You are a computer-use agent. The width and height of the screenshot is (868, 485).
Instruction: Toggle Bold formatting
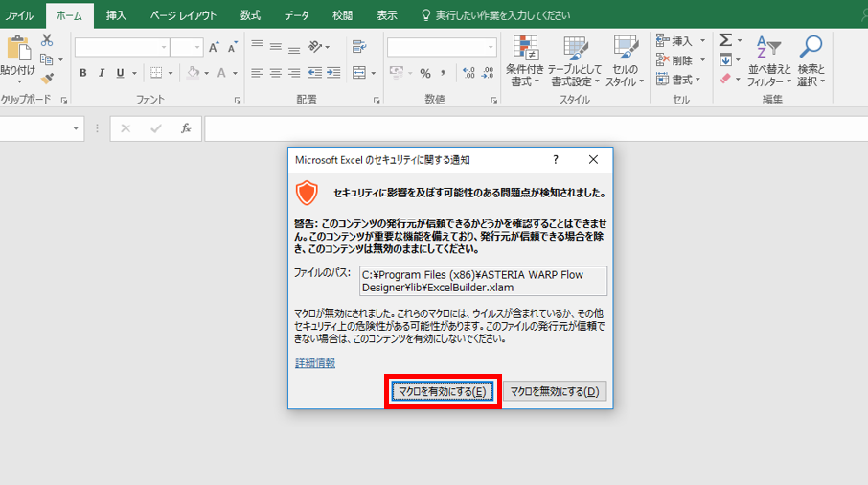83,73
